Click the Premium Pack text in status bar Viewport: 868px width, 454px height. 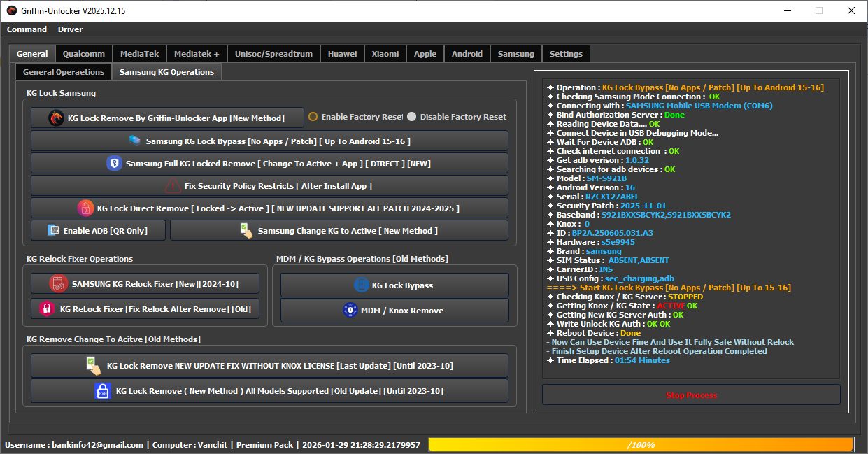266,445
